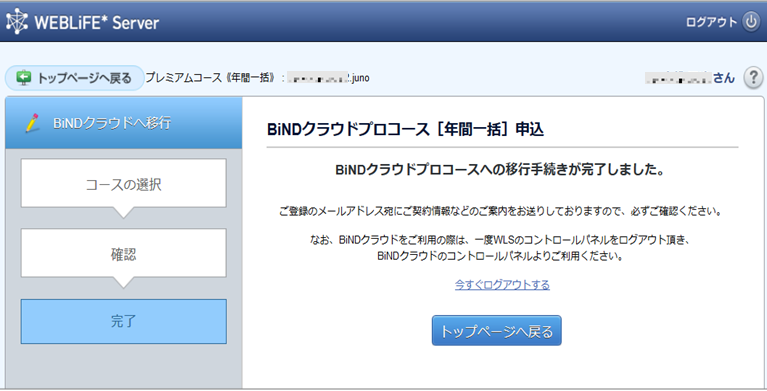Screen dimensions: 767x391
Task: Click the .juno domain text
Action: tap(360, 78)
